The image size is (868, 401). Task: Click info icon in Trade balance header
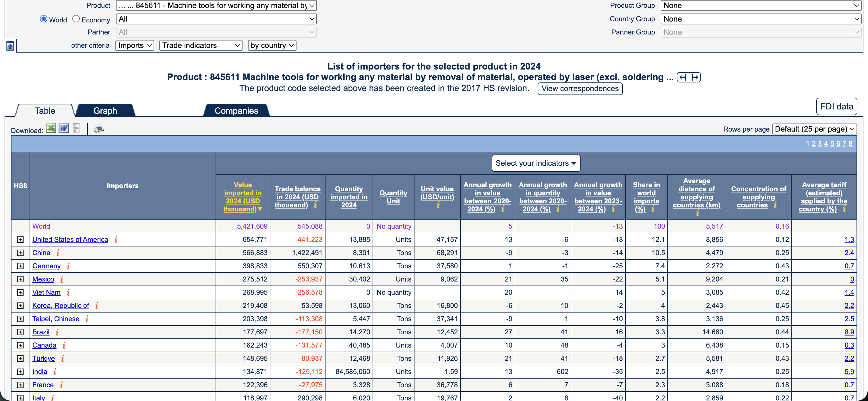[x=315, y=205]
